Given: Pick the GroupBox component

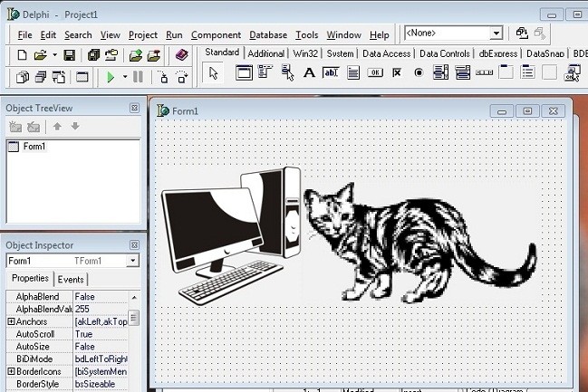Looking at the screenshot, I should [506, 72].
